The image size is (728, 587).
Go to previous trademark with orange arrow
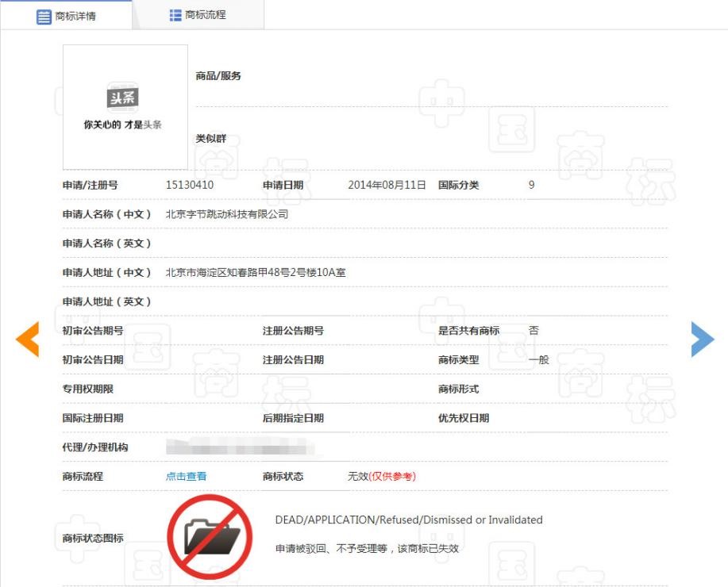click(27, 340)
